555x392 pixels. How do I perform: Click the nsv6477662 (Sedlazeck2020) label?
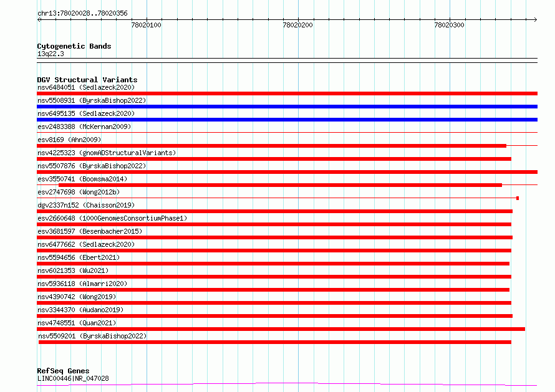pos(86,244)
